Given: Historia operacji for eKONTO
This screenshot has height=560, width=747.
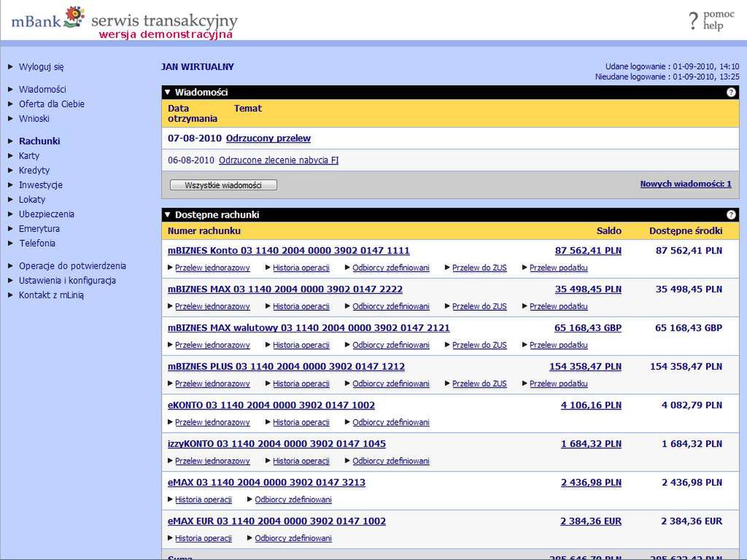Looking at the screenshot, I should click(x=301, y=422).
